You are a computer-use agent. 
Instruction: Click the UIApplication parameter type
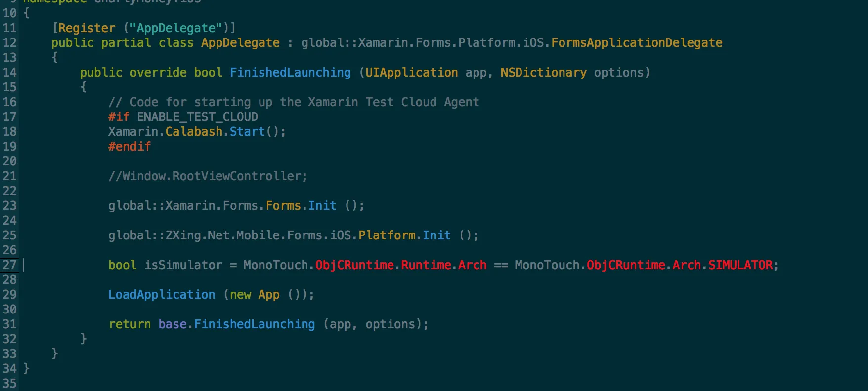click(412, 73)
